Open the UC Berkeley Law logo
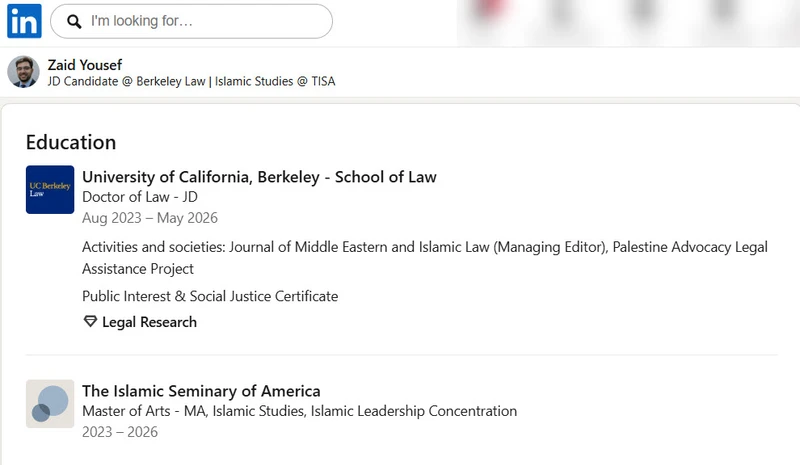This screenshot has height=465, width=800. pos(50,189)
